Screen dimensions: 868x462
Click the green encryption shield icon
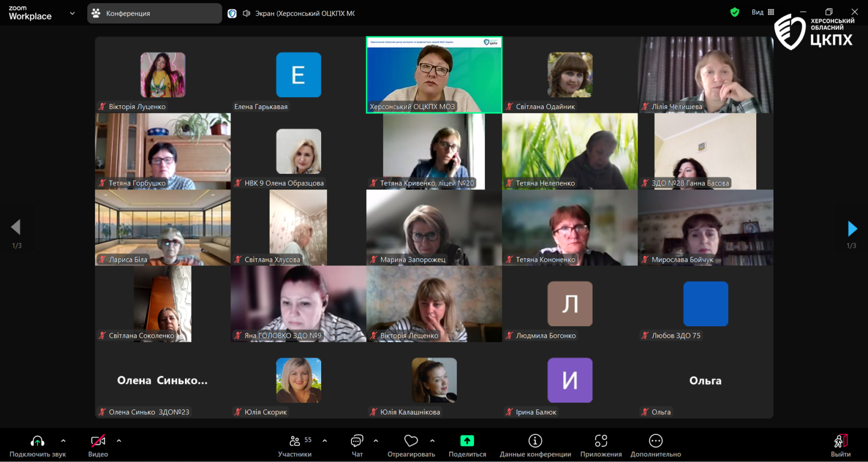[735, 12]
